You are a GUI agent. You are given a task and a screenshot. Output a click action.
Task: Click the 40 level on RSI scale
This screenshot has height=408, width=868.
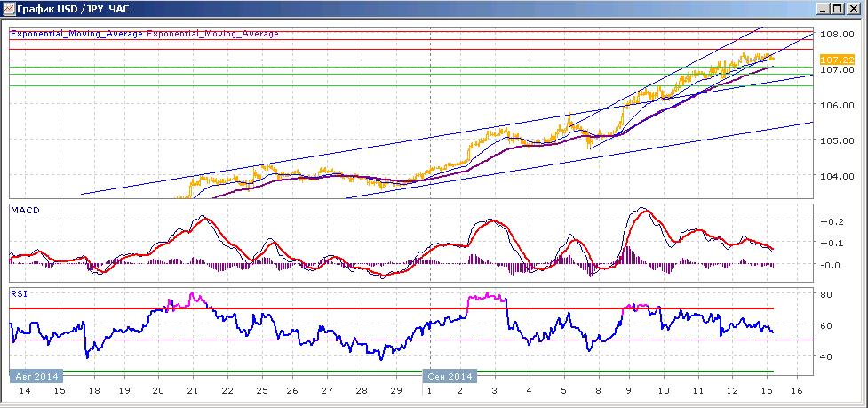coord(828,356)
